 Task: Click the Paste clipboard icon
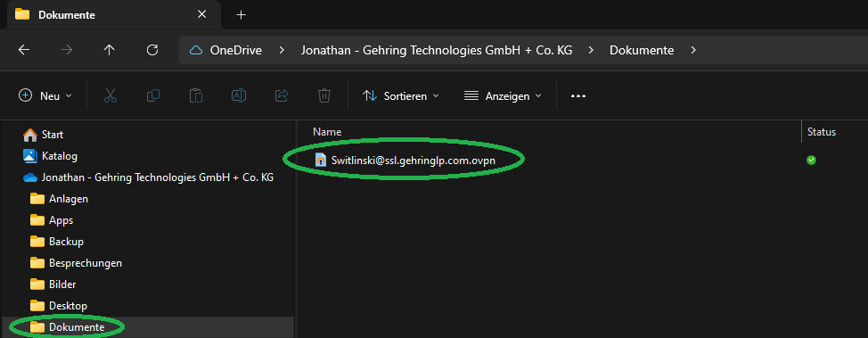pos(196,95)
